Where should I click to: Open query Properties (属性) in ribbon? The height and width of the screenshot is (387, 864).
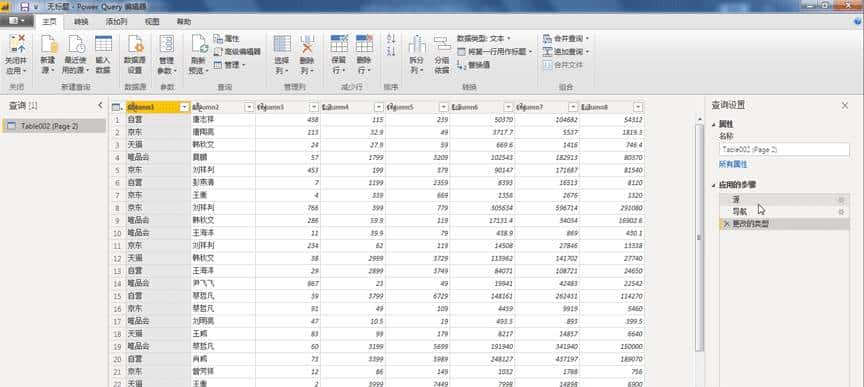point(226,39)
